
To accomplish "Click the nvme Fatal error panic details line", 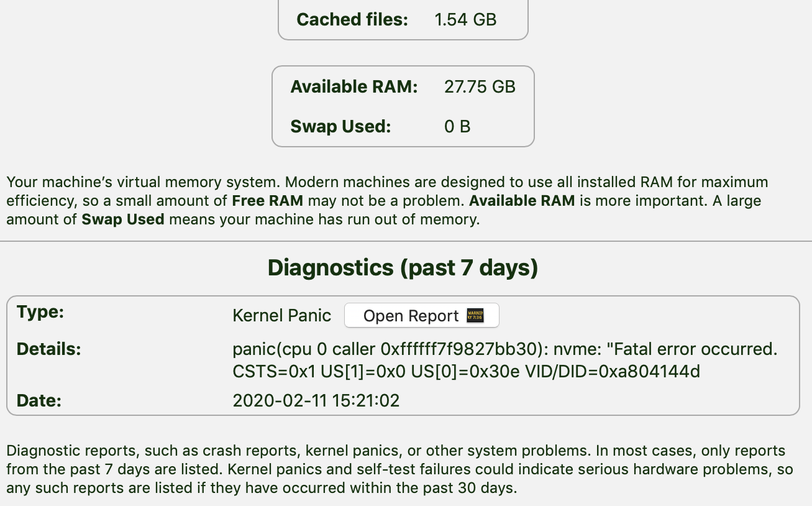I will click(505, 349).
